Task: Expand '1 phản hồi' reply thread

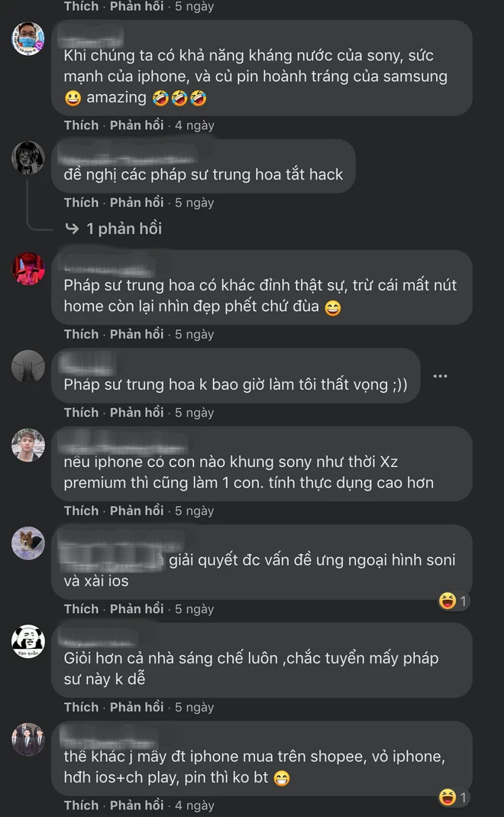Action: (x=124, y=229)
